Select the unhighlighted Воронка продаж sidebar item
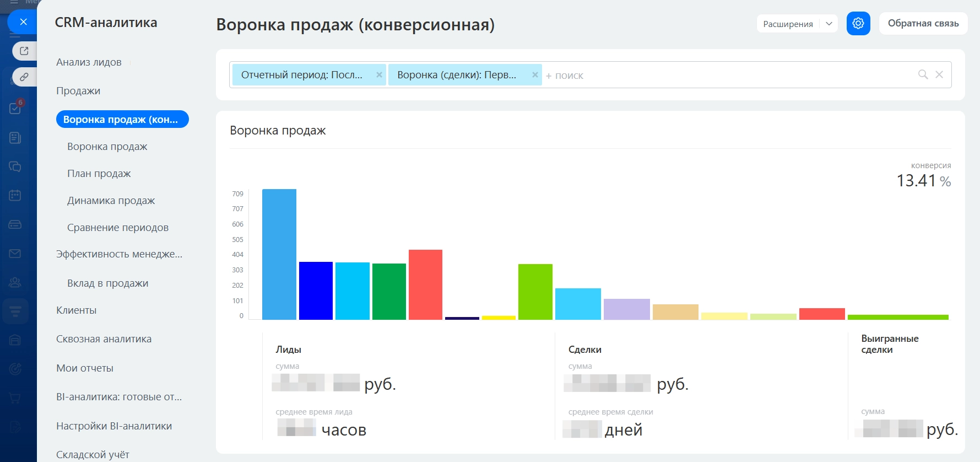Image resolution: width=980 pixels, height=462 pixels. point(107,147)
